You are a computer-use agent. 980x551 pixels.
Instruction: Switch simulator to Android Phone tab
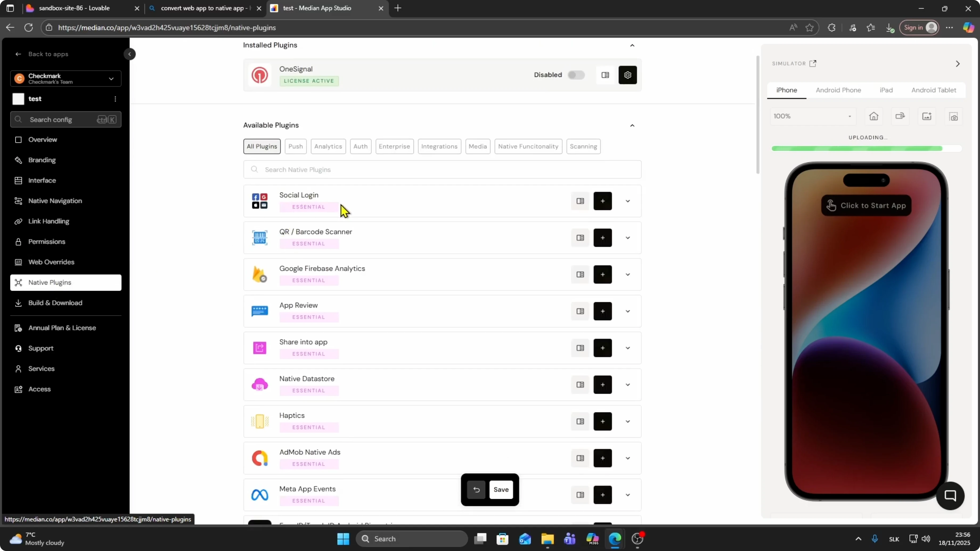pos(838,90)
